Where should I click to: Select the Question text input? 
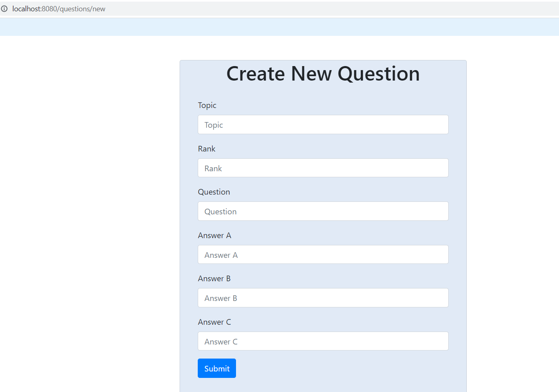pyautogui.click(x=322, y=211)
